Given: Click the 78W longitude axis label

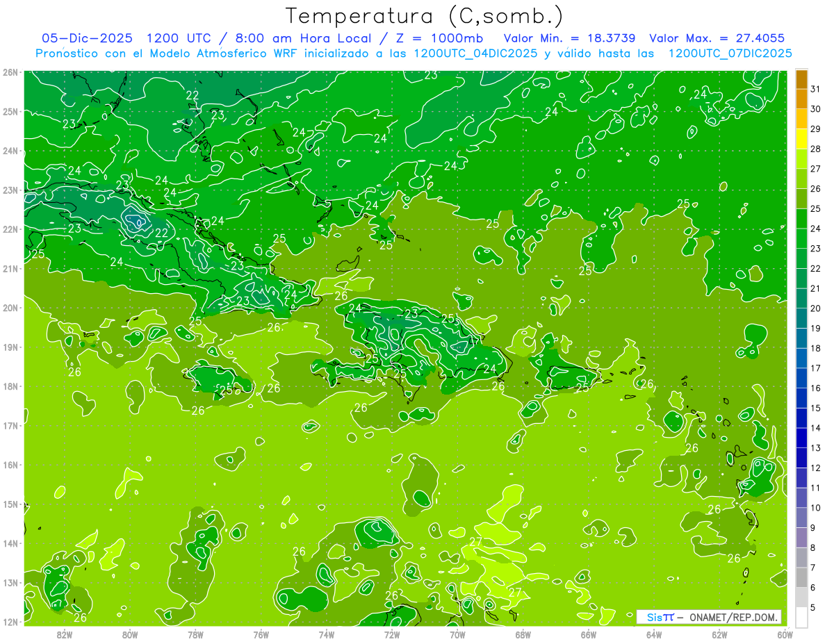Looking at the screenshot, I should 195,634.
